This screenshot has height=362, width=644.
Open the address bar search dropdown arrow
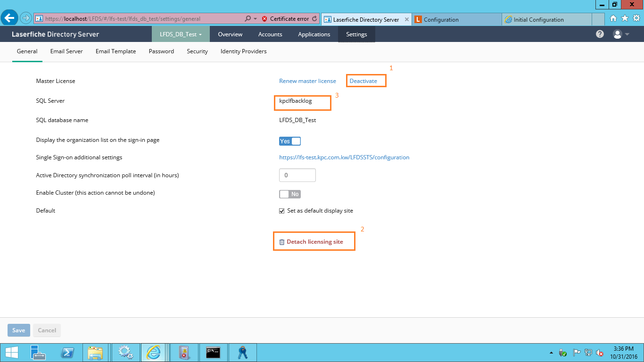(x=256, y=19)
